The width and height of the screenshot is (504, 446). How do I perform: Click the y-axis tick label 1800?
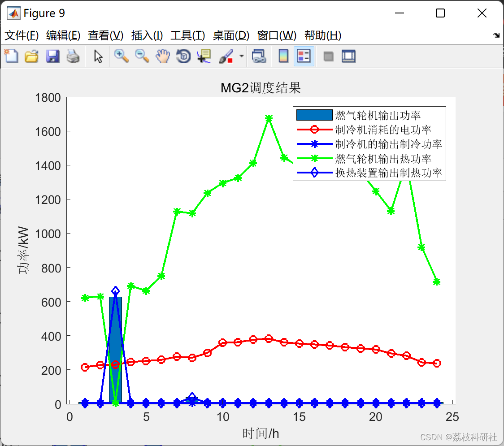pos(48,97)
